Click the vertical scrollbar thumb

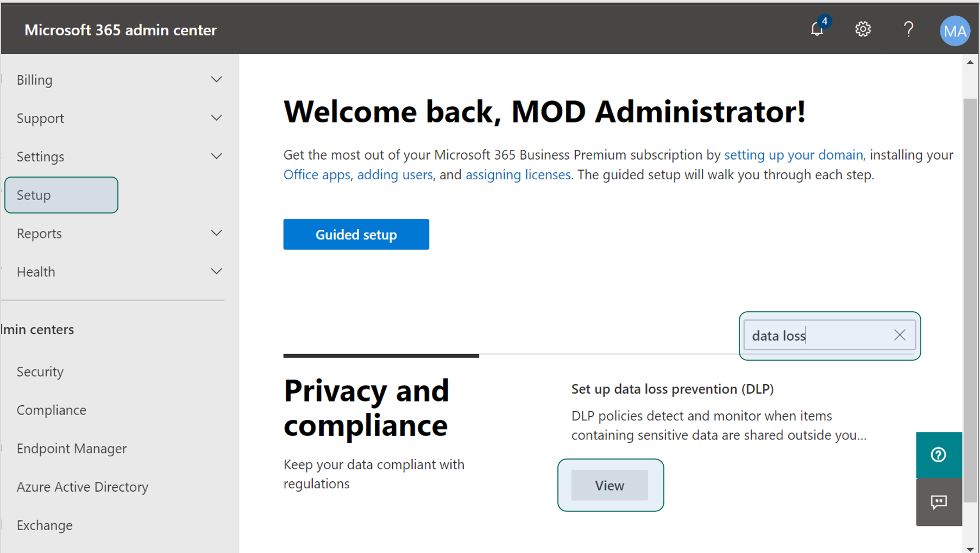[x=970, y=300]
